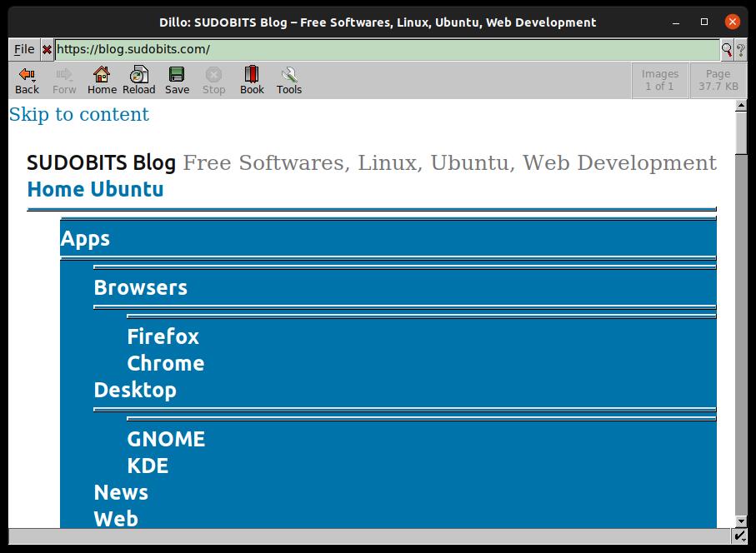This screenshot has height=553, width=756.
Task: Select Firefox under the Browsers category
Action: point(163,336)
